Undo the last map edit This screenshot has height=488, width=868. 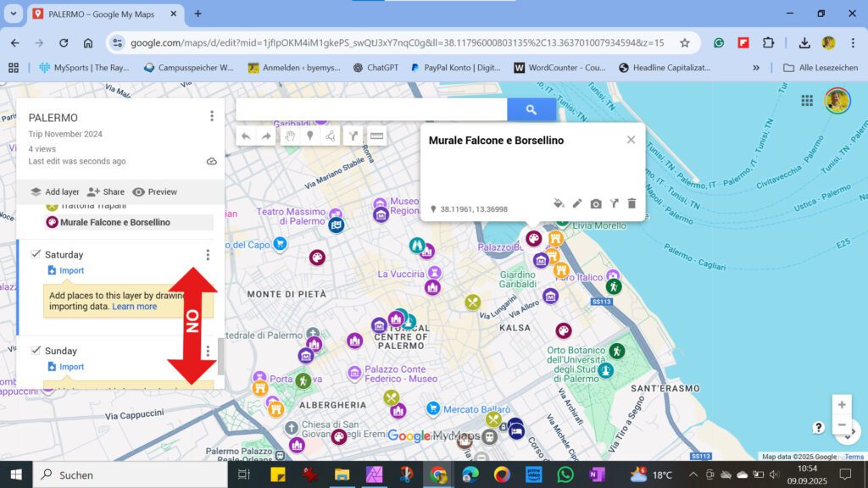[x=246, y=136]
